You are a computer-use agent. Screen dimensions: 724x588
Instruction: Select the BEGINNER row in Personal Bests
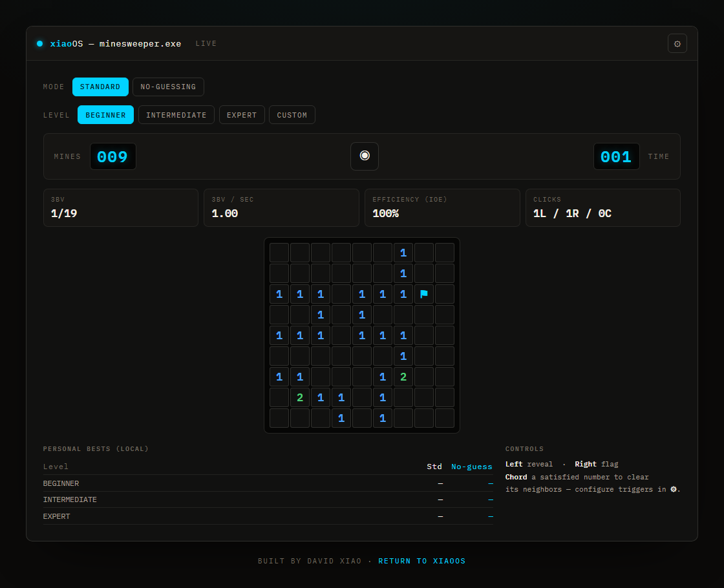point(268,483)
